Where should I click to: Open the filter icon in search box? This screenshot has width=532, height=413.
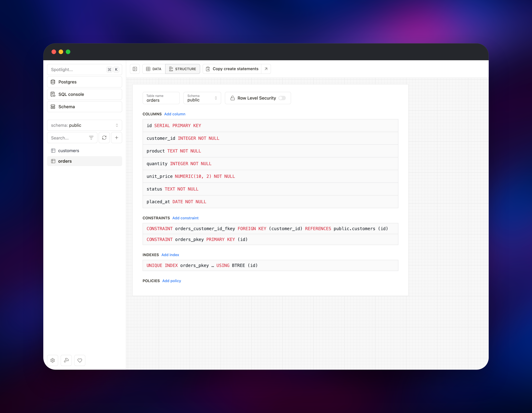[91, 138]
